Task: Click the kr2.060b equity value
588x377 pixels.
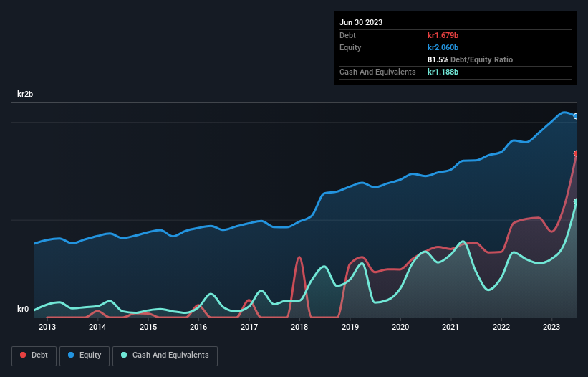Action: coord(443,47)
